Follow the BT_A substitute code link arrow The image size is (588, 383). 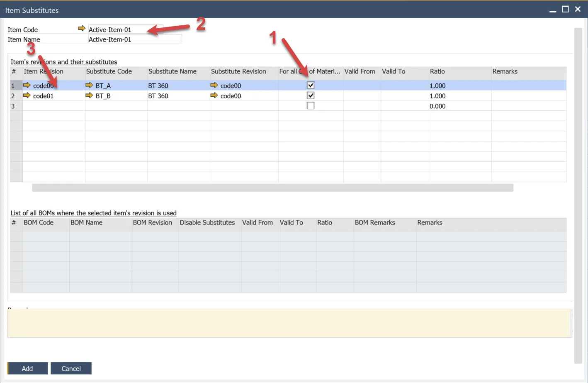click(89, 85)
